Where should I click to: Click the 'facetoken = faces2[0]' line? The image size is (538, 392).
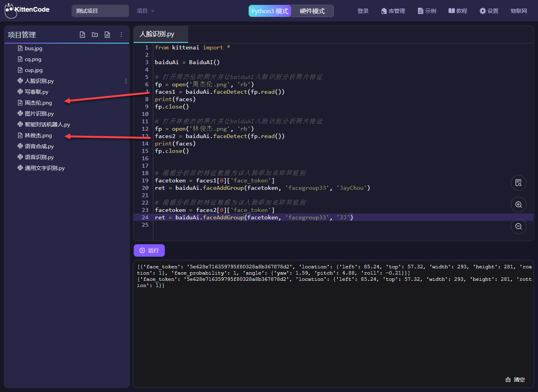(215, 210)
